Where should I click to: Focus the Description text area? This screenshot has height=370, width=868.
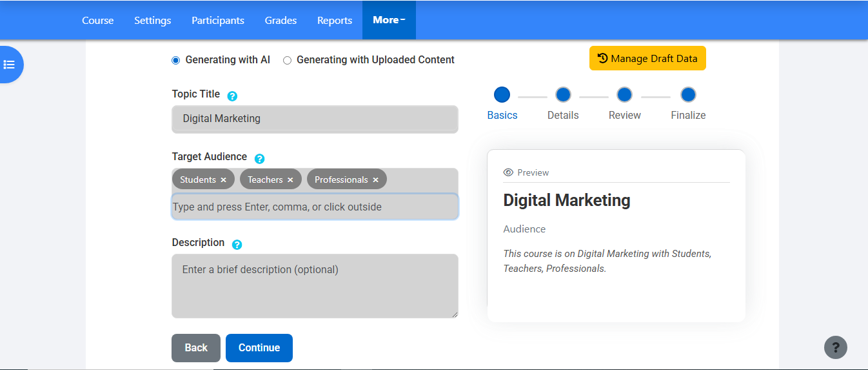point(315,285)
